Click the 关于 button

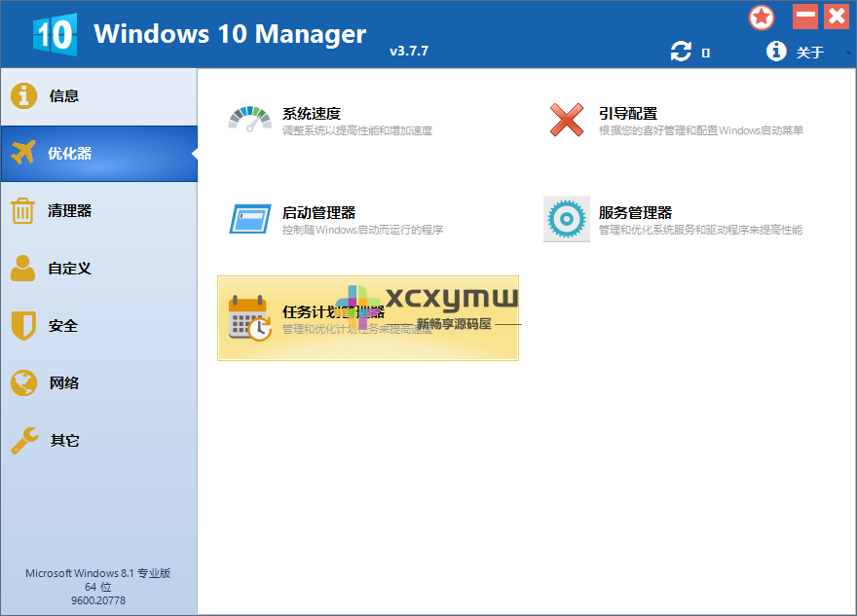(x=812, y=53)
